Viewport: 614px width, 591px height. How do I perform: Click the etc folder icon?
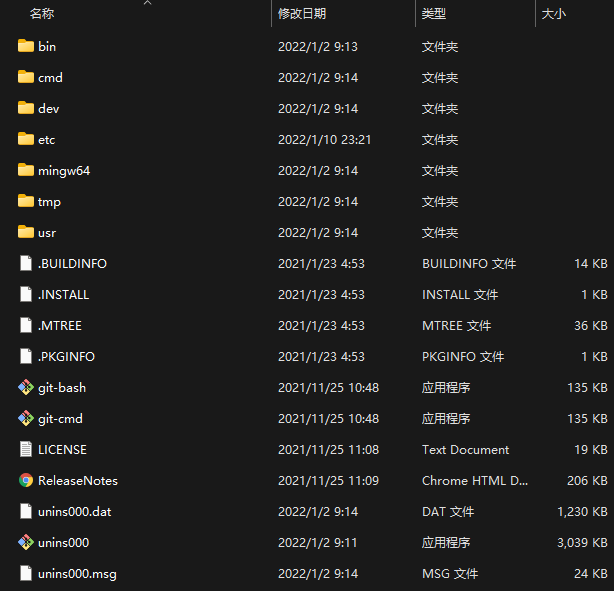pos(26,139)
